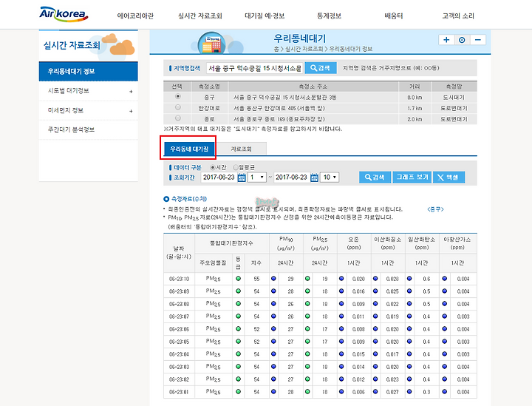Click the end date field 2017-06-23

(291, 177)
